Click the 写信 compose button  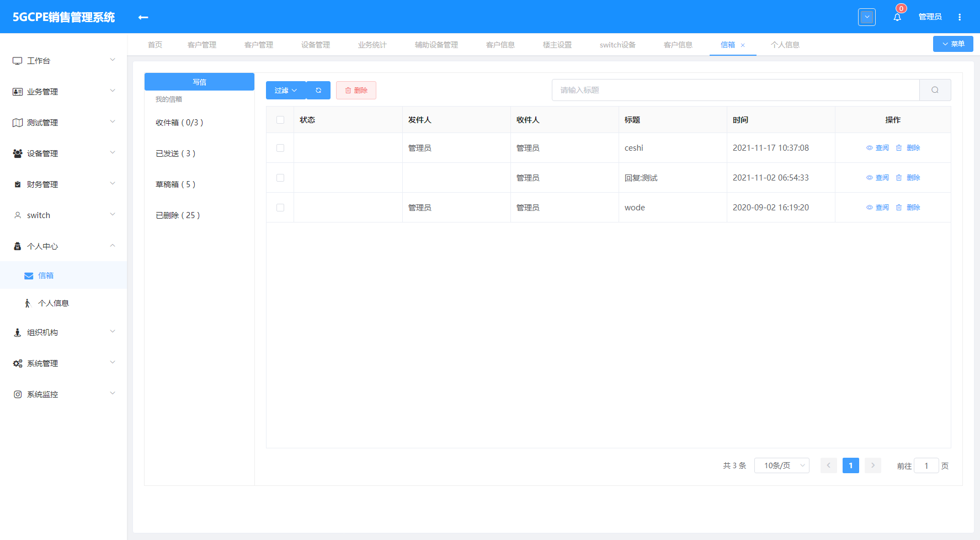point(199,81)
